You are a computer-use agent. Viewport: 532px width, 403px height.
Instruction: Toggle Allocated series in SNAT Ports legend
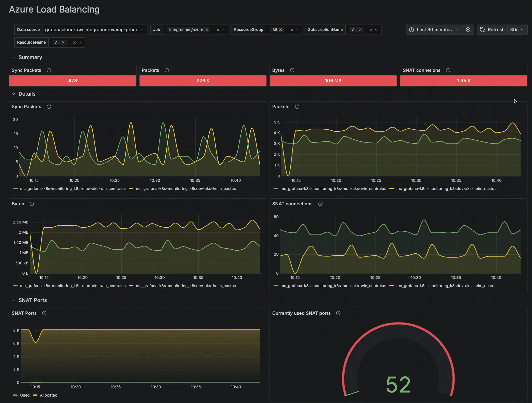pyautogui.click(x=48, y=395)
